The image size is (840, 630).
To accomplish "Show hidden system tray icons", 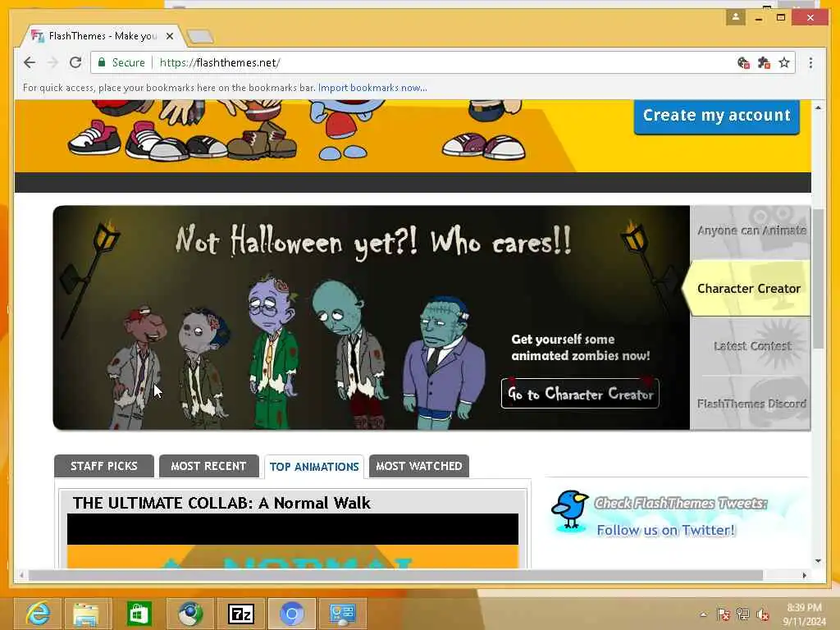I will [703, 614].
